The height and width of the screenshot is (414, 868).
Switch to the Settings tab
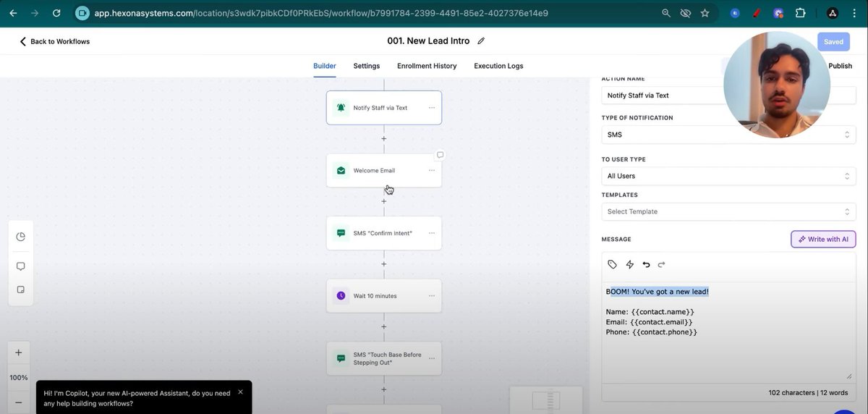pyautogui.click(x=367, y=66)
